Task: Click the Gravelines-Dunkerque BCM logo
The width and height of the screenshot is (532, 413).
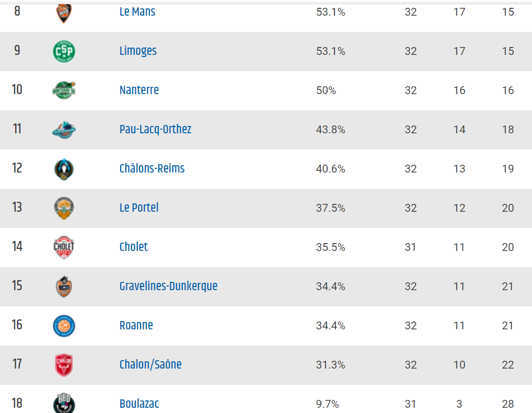Action: 64,286
